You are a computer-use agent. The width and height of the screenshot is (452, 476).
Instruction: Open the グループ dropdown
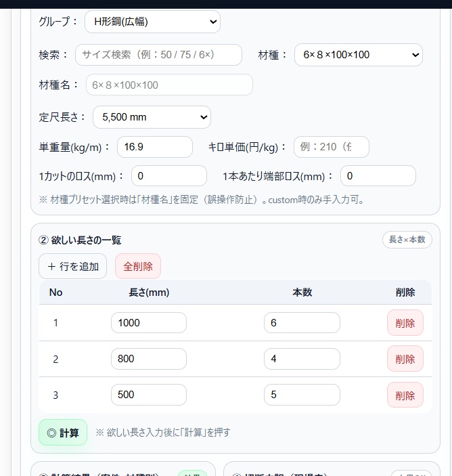coord(152,22)
